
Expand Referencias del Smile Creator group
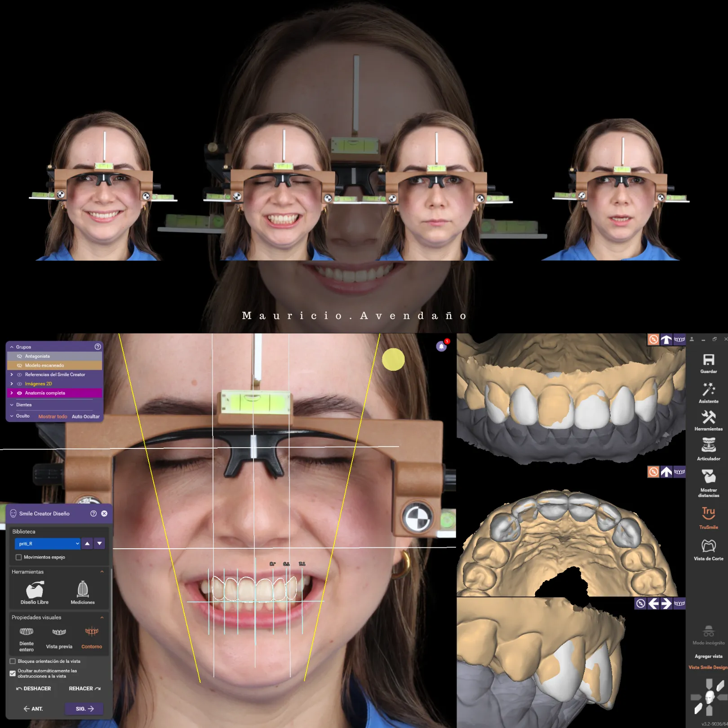point(12,374)
